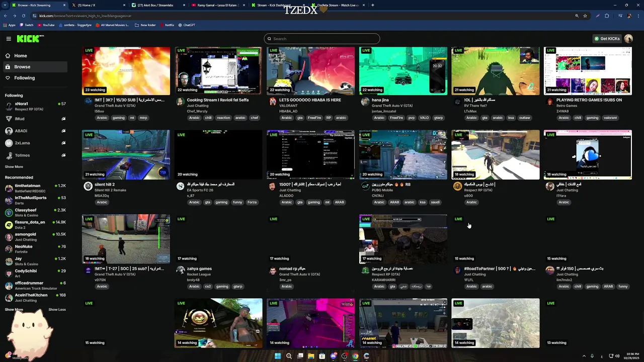Collapse recommended list with Show Less
This screenshot has width=644, height=362.
[x=57, y=309]
